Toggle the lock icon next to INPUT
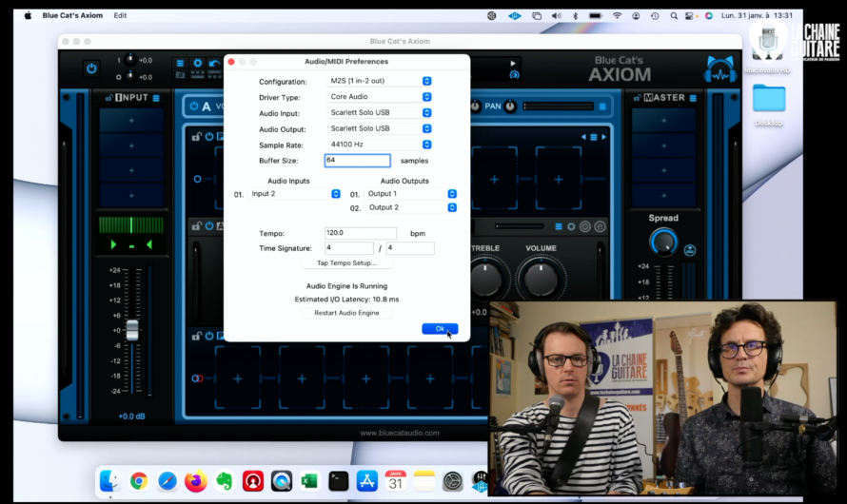 109,98
